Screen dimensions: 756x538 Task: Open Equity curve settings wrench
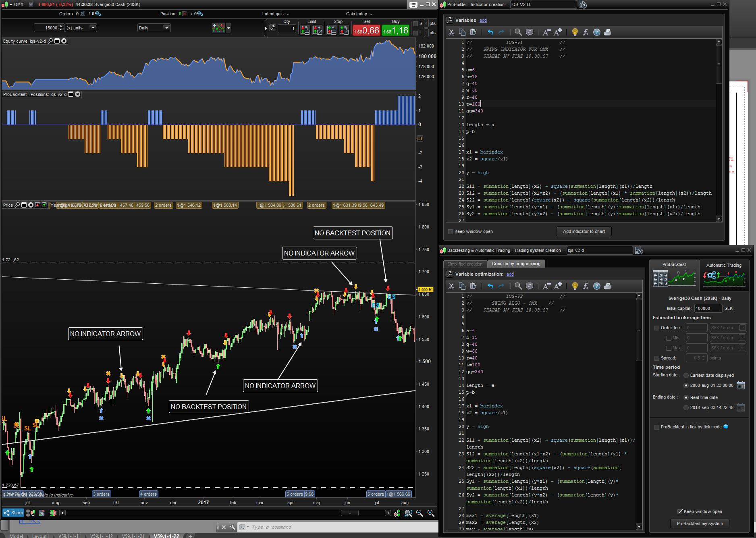(x=50, y=41)
